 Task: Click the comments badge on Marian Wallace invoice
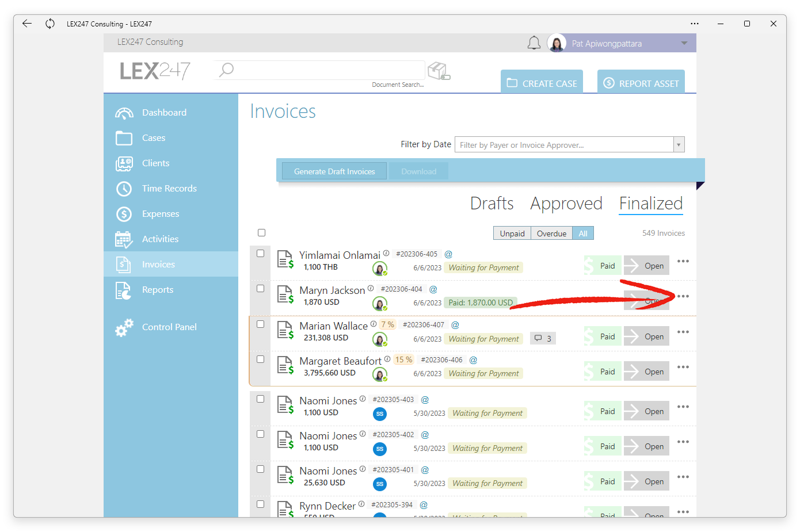tap(543, 338)
